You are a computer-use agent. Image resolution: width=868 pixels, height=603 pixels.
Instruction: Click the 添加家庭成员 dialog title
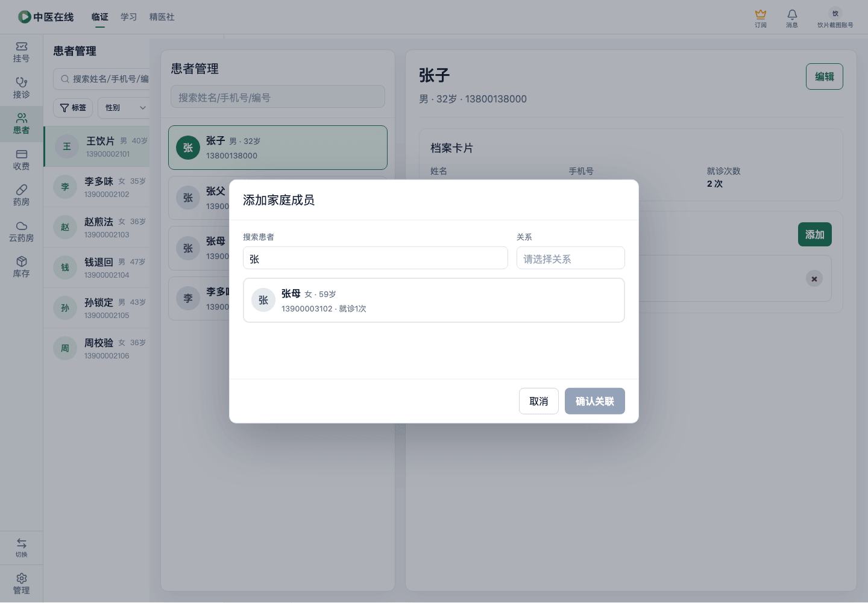coord(278,200)
